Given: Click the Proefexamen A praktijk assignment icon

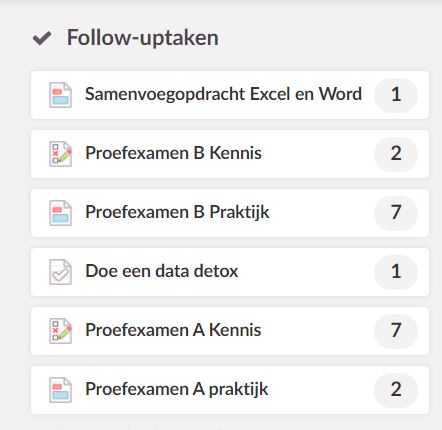Looking at the screenshot, I should point(60,390).
